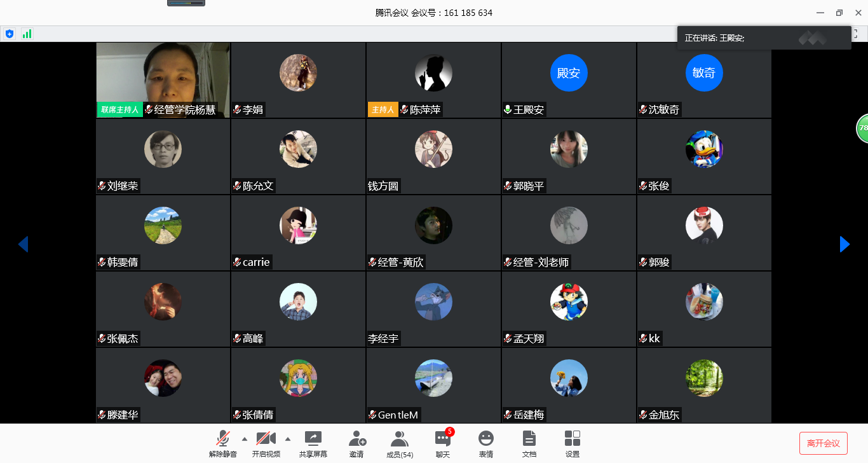The image size is (868, 463).
Task: Toggle Start Video (开启视频) camera
Action: (x=266, y=439)
